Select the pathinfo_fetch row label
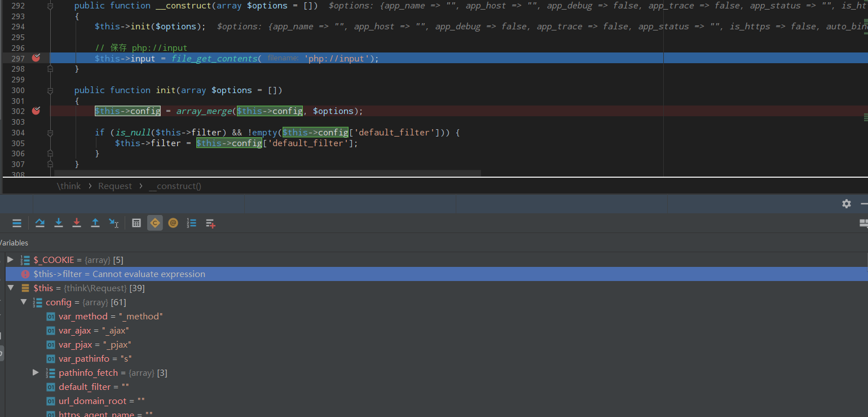This screenshot has height=417, width=868. (113, 372)
